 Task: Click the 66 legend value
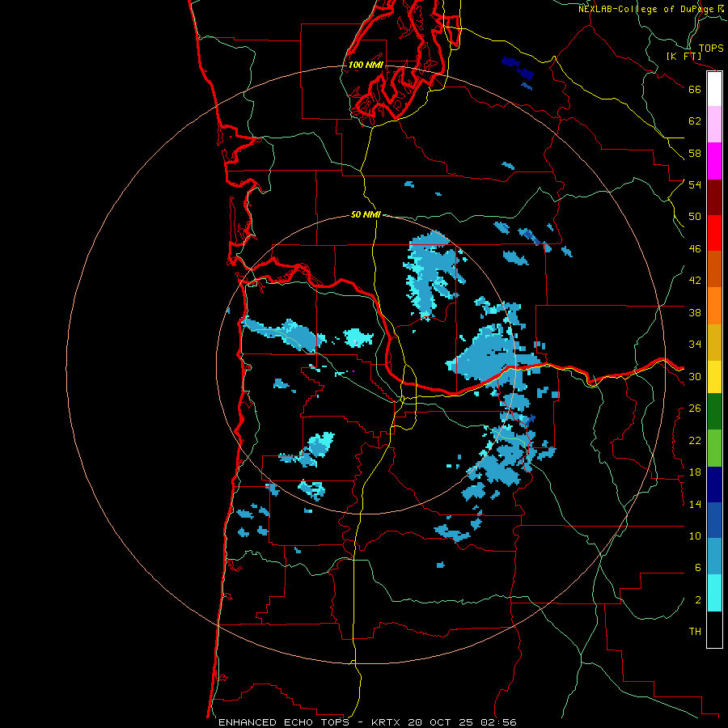[x=695, y=89]
